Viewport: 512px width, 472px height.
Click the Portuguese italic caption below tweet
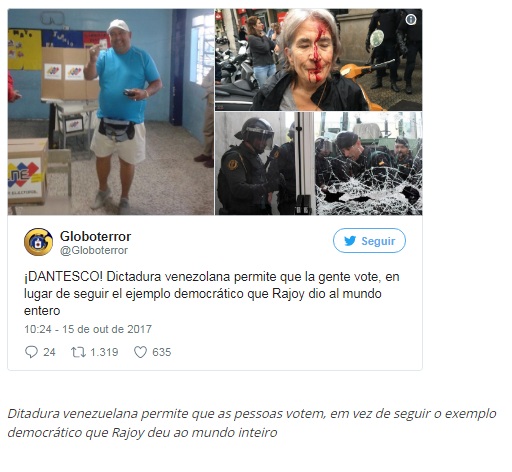(x=252, y=423)
